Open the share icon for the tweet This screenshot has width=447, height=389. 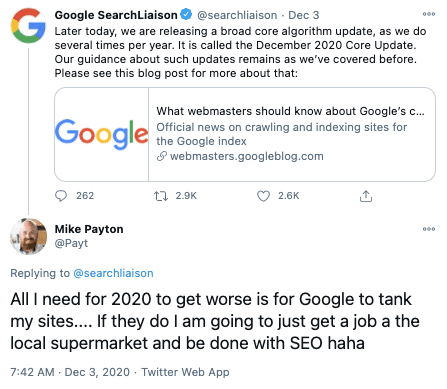[366, 196]
